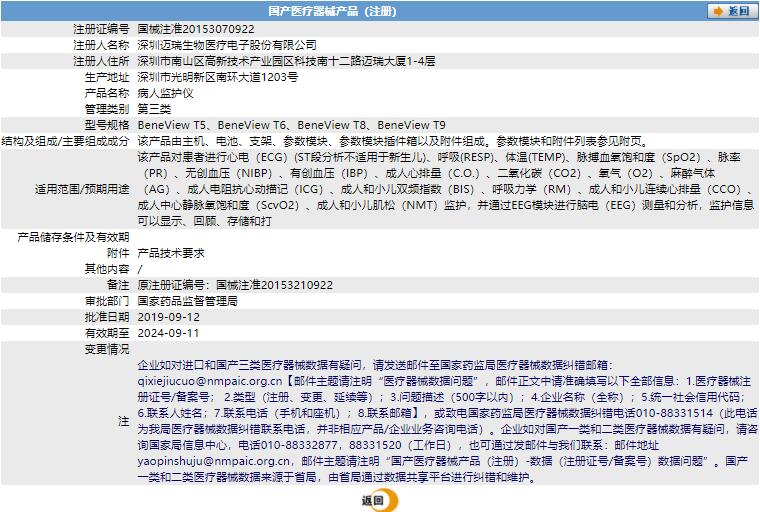The image size is (760, 512).
Task: Select production address 深圳市光明新区南环大道1203号
Action: tap(218, 77)
